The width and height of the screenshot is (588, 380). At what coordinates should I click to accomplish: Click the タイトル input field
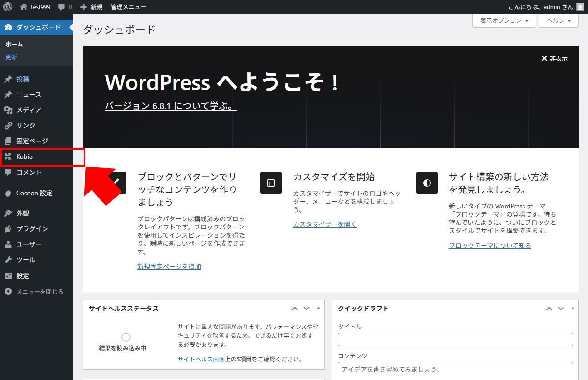coord(455,339)
